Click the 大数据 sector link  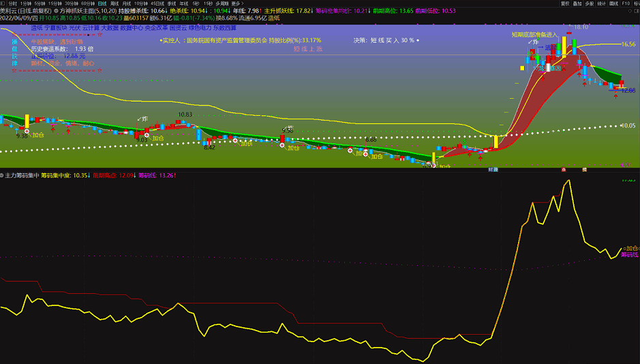pos(110,28)
